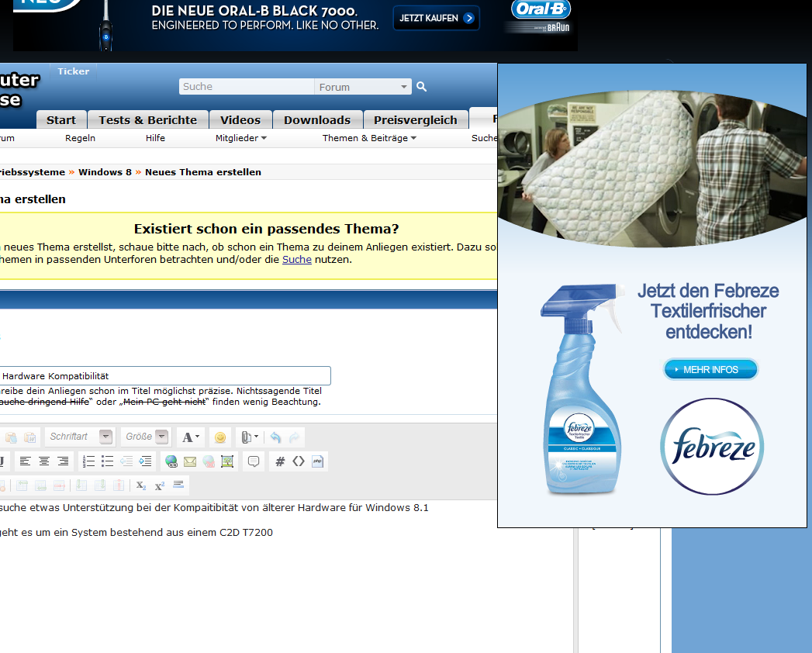Image resolution: width=812 pixels, height=653 pixels.
Task: Click the title field "Hardware Kompatibilität"
Action: (x=164, y=376)
